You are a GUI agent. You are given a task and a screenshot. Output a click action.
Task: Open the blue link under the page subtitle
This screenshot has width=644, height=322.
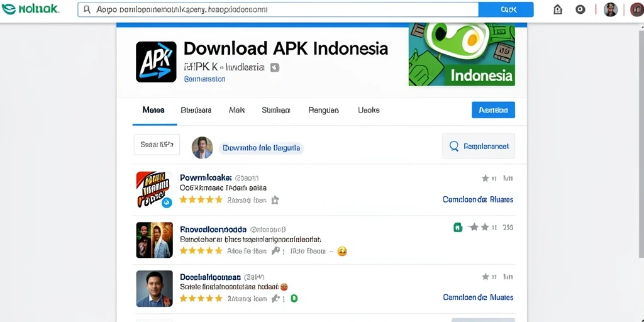(204, 79)
